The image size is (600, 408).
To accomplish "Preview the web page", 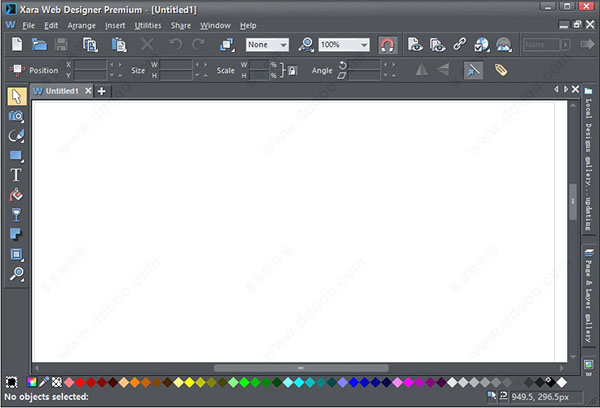I will 415,45.
